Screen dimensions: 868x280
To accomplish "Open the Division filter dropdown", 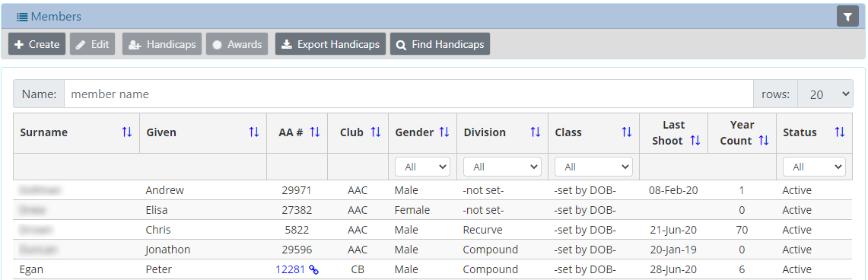I will 502,167.
